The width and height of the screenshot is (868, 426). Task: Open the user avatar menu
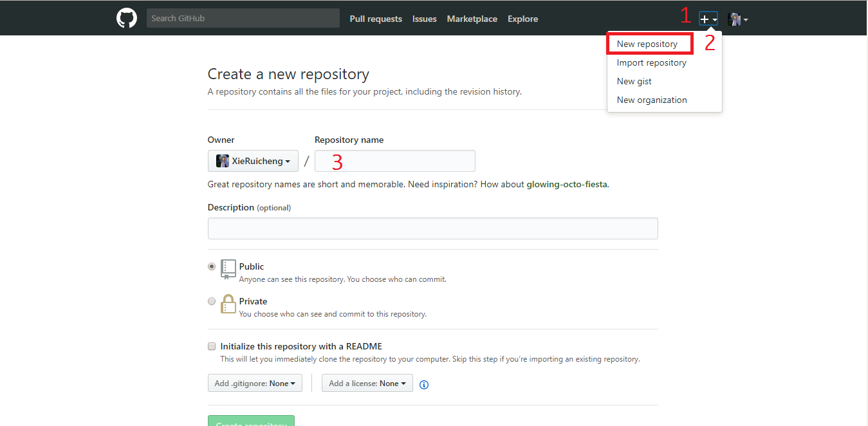737,19
